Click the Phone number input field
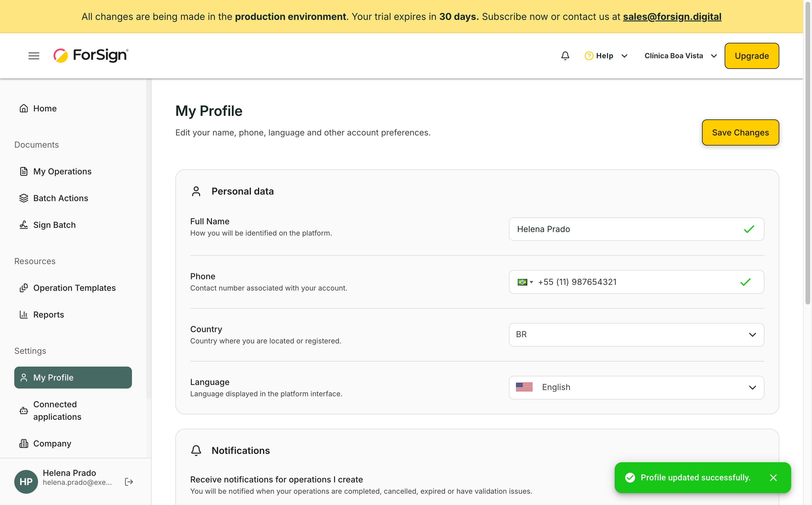The width and height of the screenshot is (812, 505). (x=636, y=282)
